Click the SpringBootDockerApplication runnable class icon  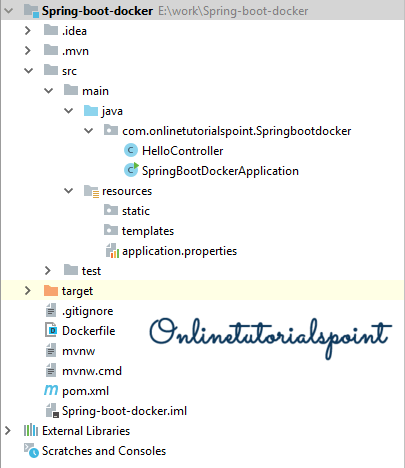tap(131, 170)
